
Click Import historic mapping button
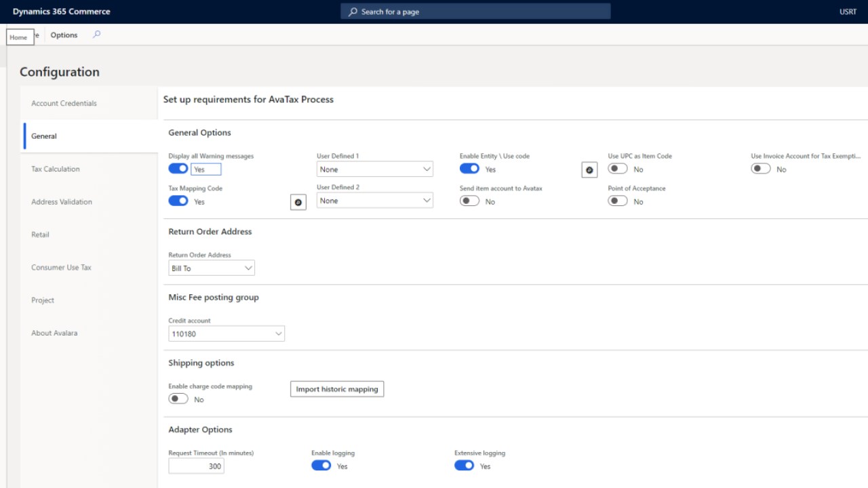(x=337, y=389)
